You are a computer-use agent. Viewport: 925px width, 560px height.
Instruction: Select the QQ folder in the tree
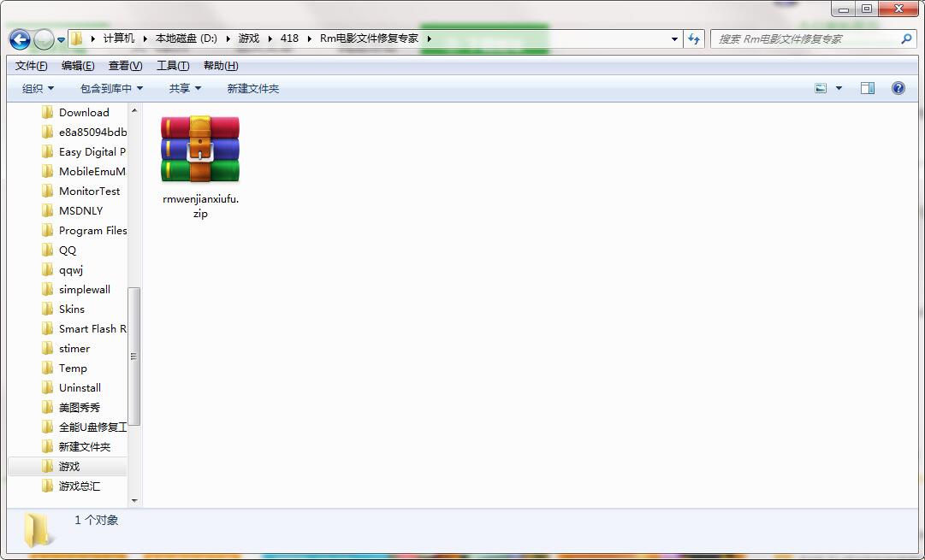point(68,250)
